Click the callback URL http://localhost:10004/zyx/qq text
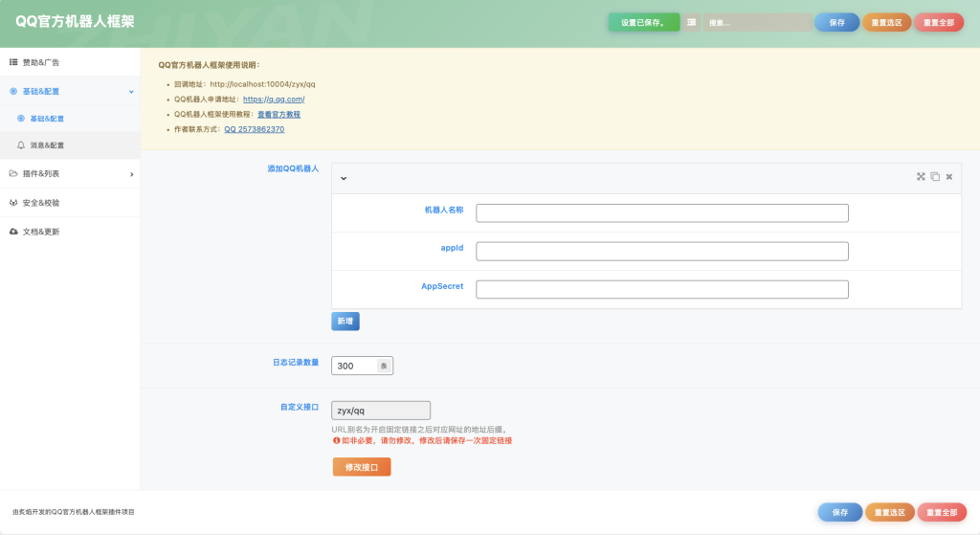The image size is (980, 535). click(x=262, y=84)
